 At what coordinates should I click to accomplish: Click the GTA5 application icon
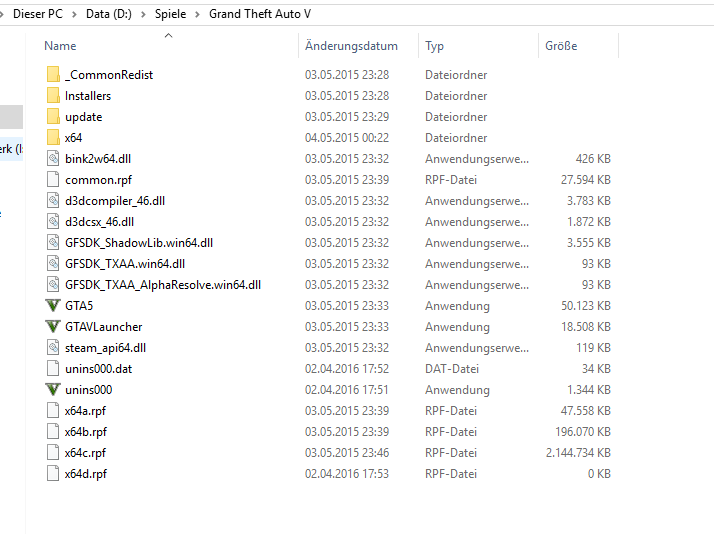tap(53, 305)
